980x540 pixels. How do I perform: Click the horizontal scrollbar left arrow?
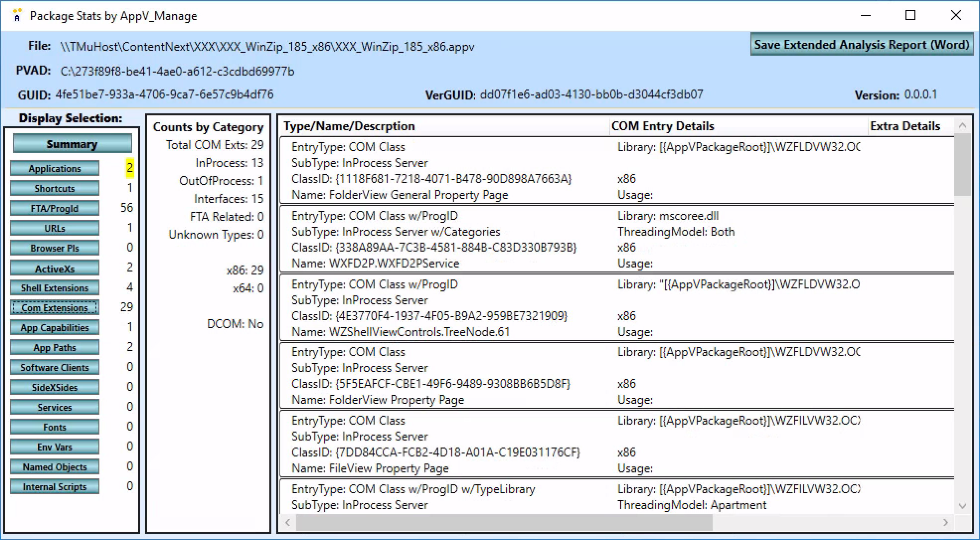coord(288,523)
